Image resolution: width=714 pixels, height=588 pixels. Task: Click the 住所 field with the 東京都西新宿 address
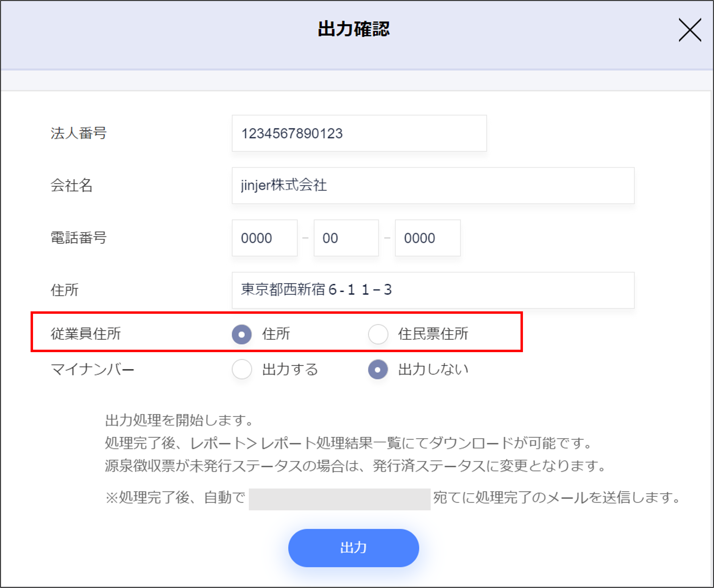pyautogui.click(x=433, y=290)
